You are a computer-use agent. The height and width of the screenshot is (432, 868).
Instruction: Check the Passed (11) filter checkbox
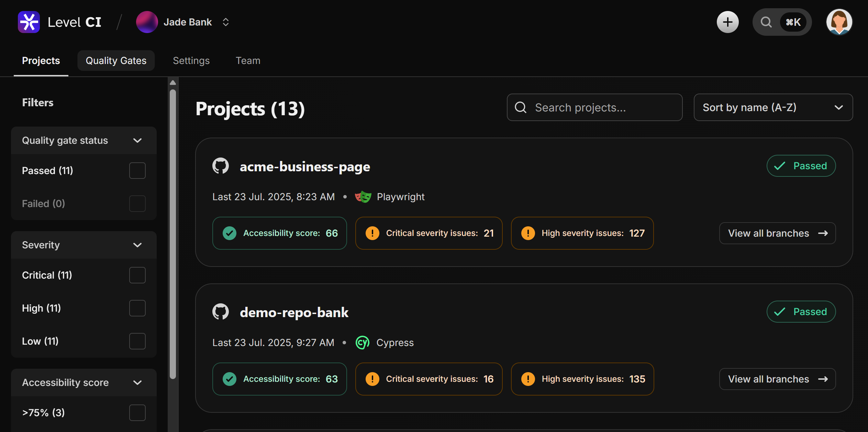[137, 170]
